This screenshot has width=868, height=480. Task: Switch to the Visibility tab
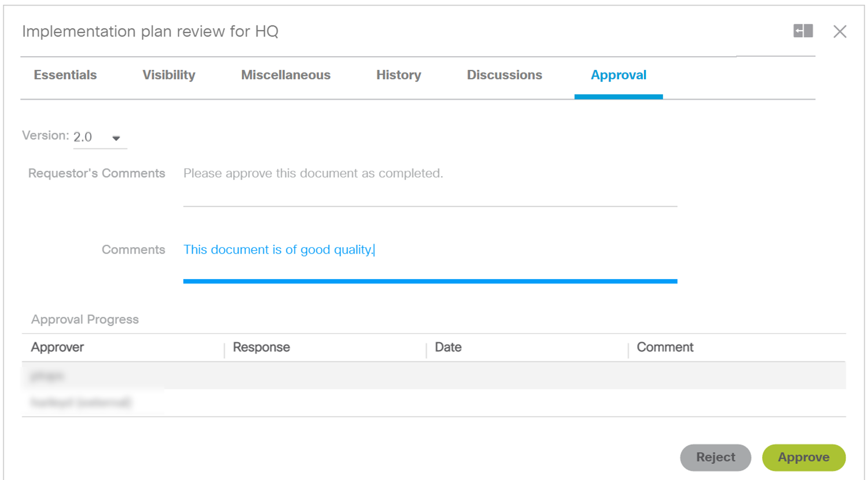[169, 75]
